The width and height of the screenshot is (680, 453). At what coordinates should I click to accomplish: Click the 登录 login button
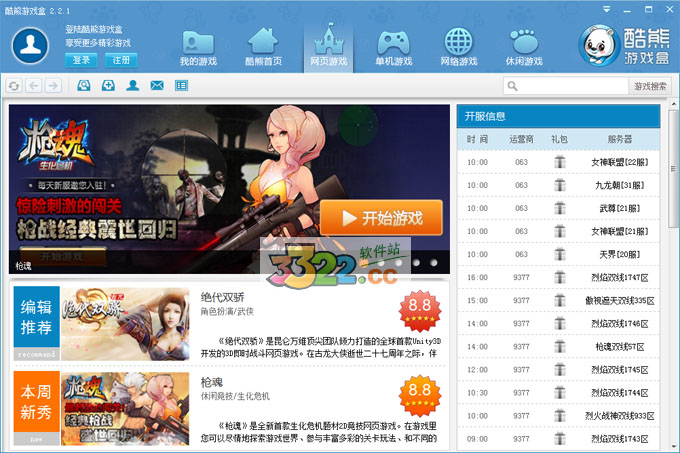click(x=81, y=60)
